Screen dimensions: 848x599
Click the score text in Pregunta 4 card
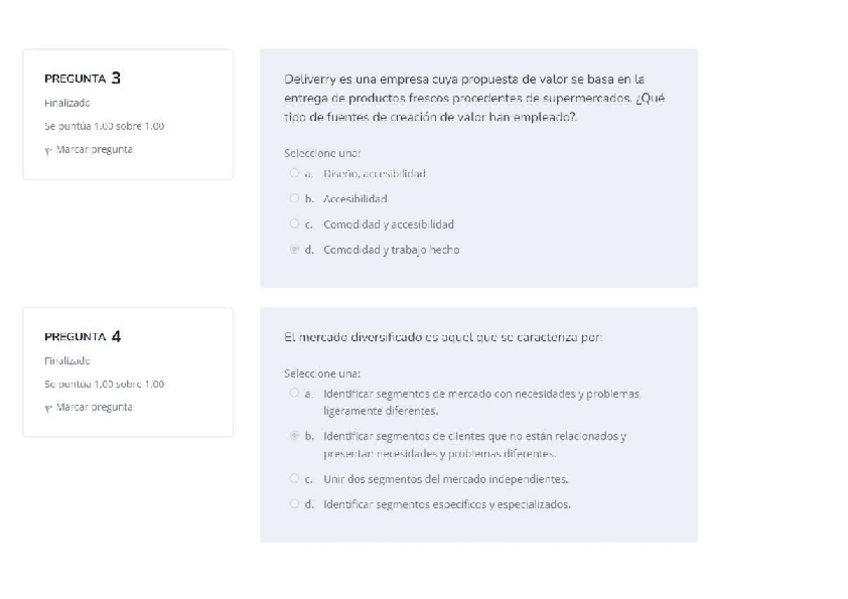pos(104,383)
